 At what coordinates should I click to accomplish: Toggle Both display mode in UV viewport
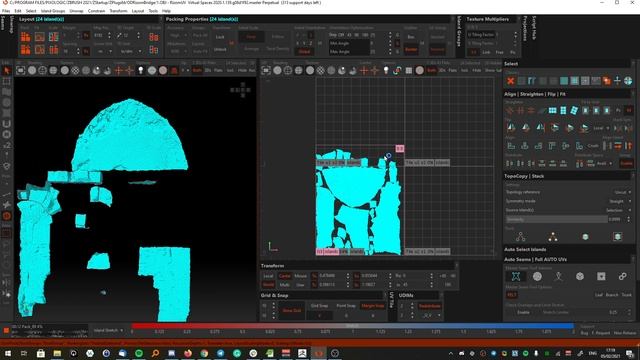(431, 71)
